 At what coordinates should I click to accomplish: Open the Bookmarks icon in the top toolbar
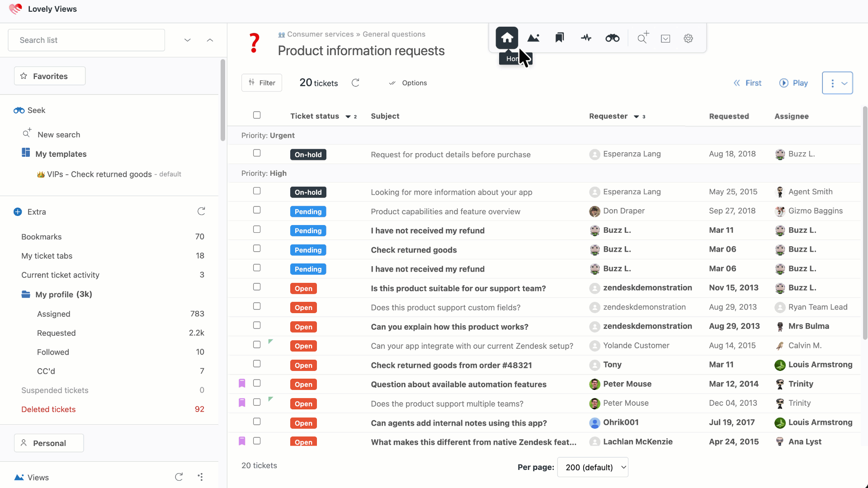[560, 38]
